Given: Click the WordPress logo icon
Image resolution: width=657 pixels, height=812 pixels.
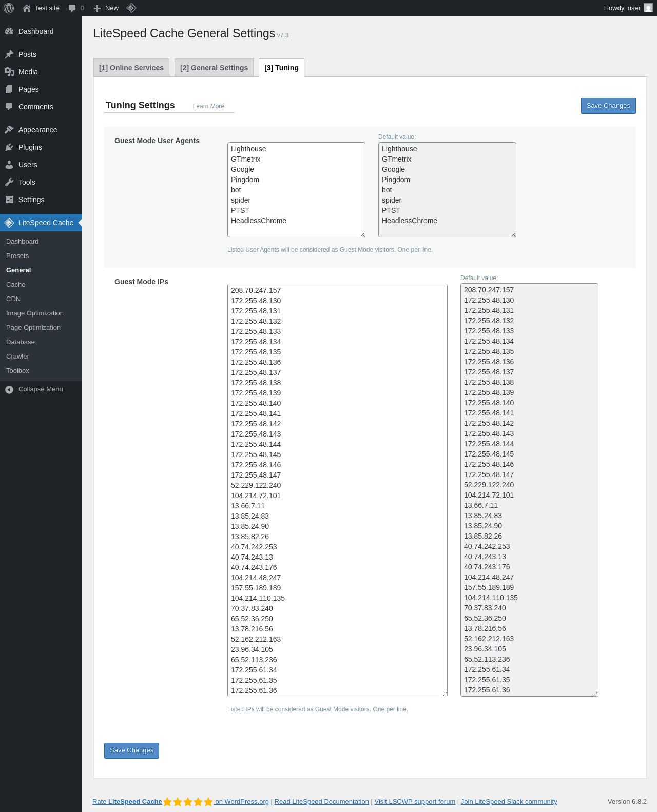Looking at the screenshot, I should tap(9, 8).
